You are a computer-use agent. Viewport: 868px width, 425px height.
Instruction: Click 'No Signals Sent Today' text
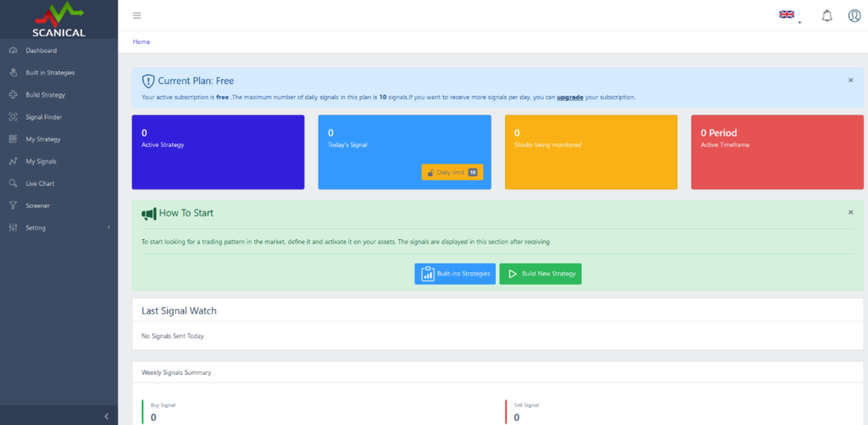coord(173,336)
